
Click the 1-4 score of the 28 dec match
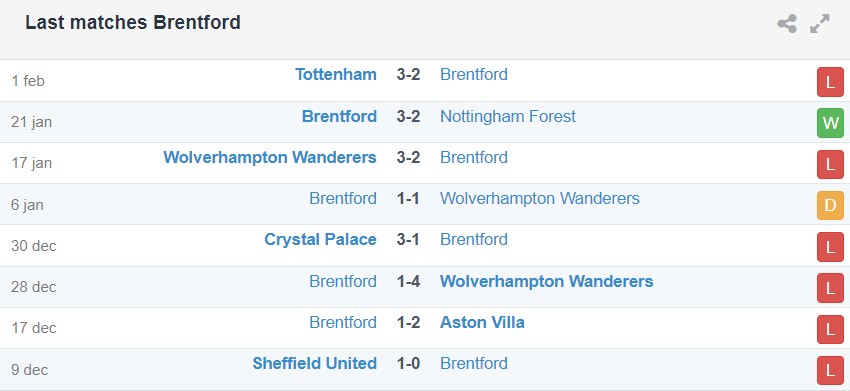(408, 281)
